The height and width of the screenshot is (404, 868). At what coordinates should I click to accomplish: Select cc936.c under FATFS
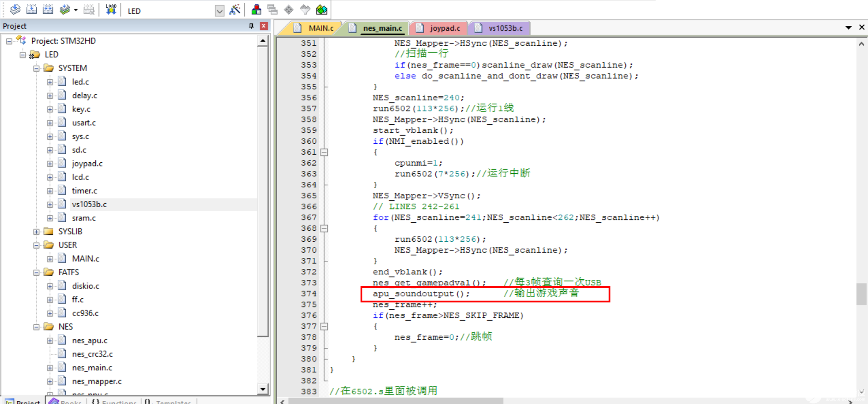85,313
